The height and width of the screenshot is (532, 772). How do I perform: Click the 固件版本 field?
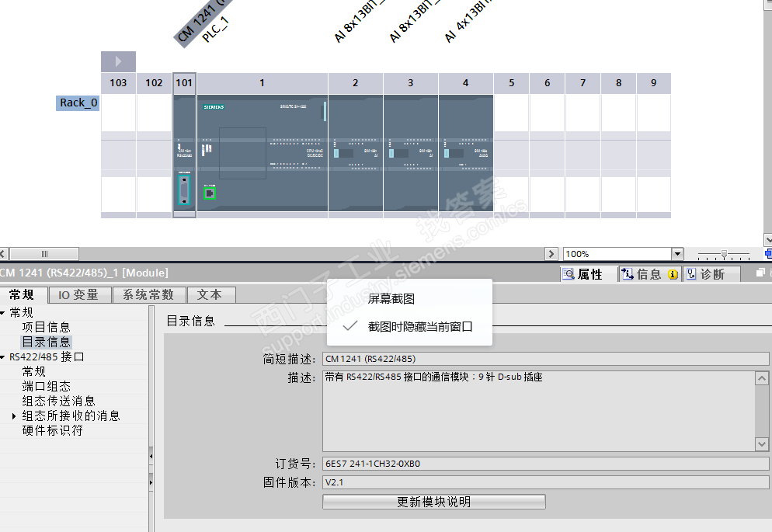(545, 482)
